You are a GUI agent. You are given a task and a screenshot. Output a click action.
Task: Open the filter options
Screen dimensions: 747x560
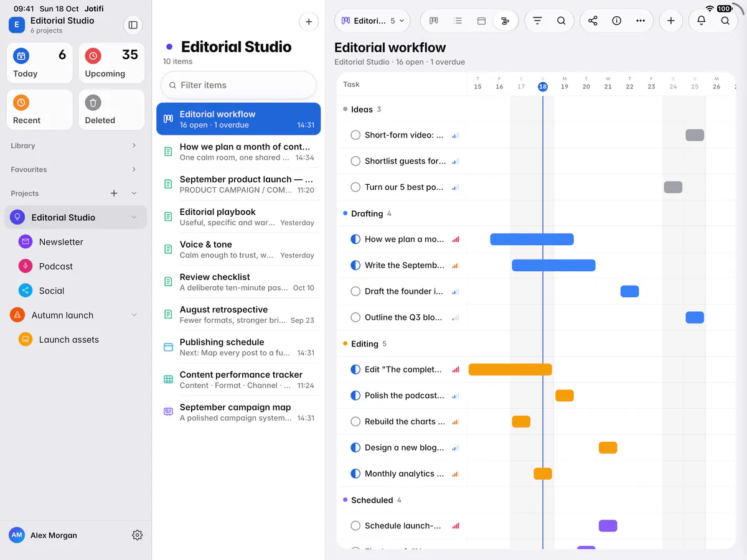click(x=537, y=21)
